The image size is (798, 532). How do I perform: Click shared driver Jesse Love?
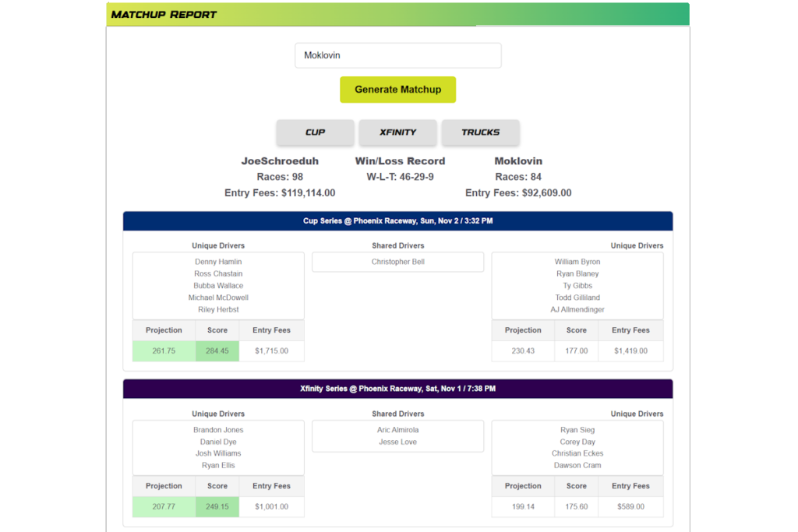397,442
